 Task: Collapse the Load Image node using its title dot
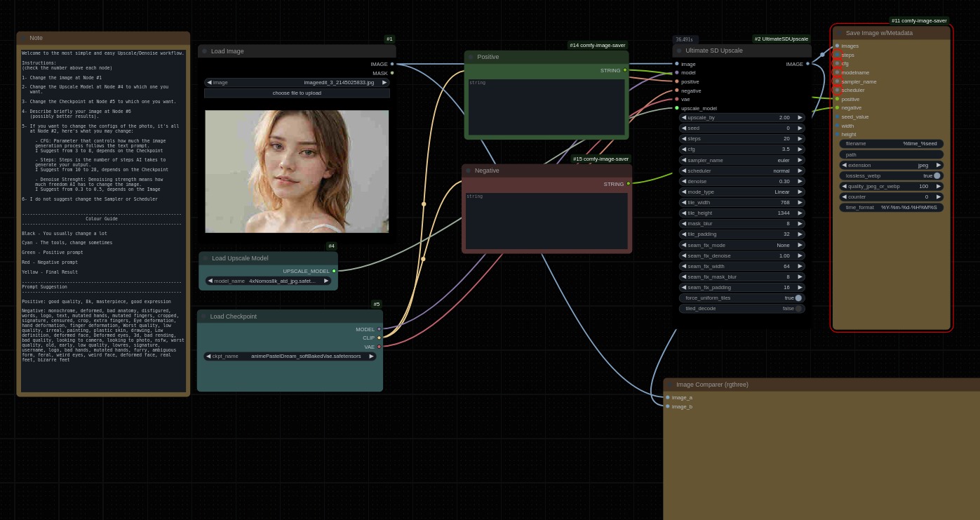tap(205, 51)
